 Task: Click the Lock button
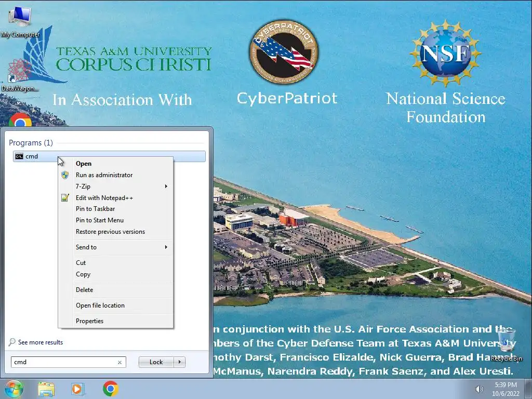pos(156,362)
